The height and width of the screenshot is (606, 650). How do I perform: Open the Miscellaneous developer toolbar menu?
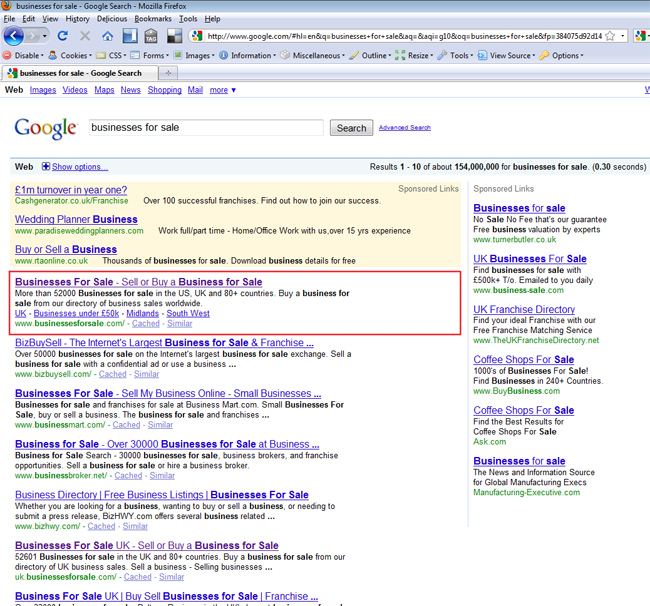click(313, 55)
